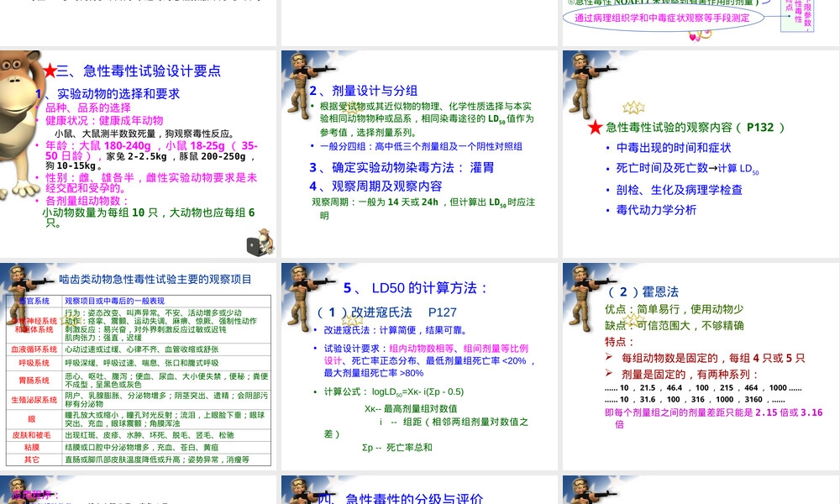This screenshot has width=840, height=504.
Task: Select the line 缺点:可信范围大,不够精确
Action: tap(674, 326)
